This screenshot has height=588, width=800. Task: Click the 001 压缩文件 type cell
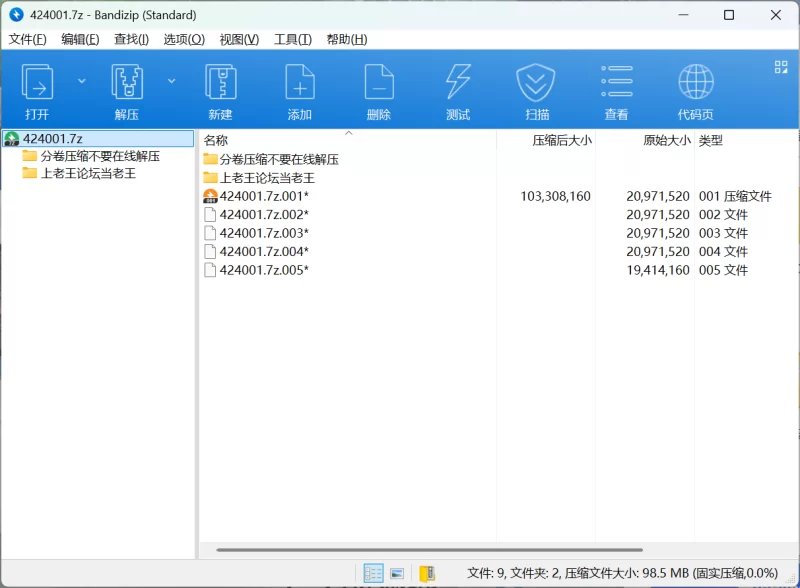click(735, 196)
